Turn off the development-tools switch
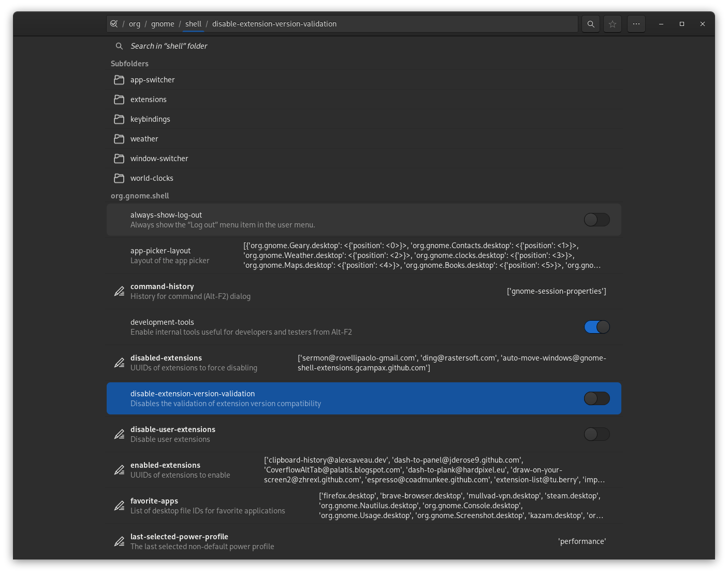Image resolution: width=728 pixels, height=574 pixels. coord(596,327)
